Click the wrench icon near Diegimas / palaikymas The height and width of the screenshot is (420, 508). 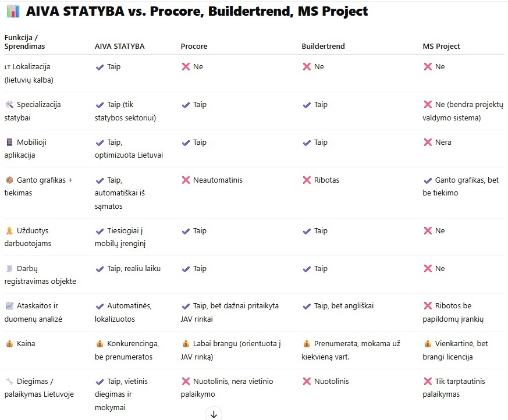pos(9,381)
